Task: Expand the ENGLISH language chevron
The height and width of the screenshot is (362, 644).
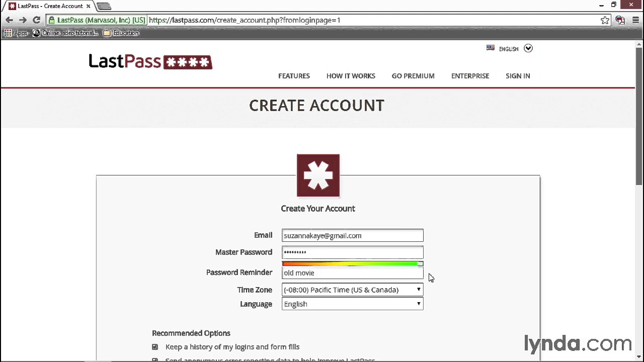Action: pos(528,48)
